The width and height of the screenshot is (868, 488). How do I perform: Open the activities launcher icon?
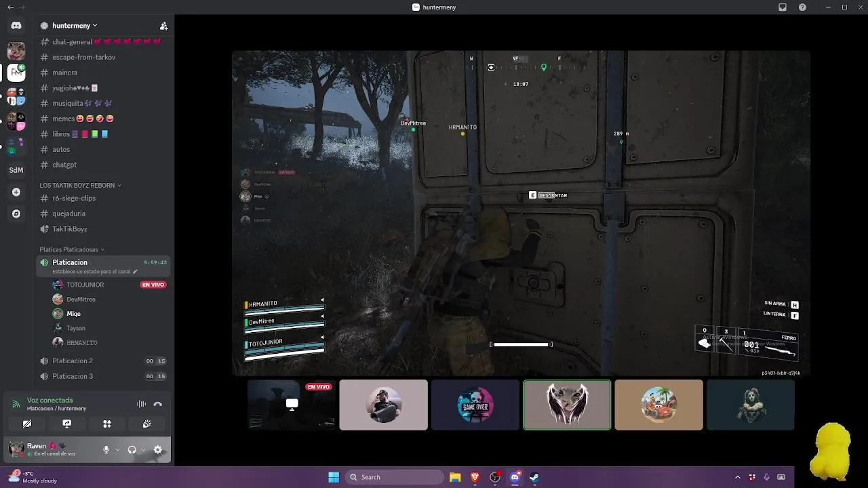107,424
